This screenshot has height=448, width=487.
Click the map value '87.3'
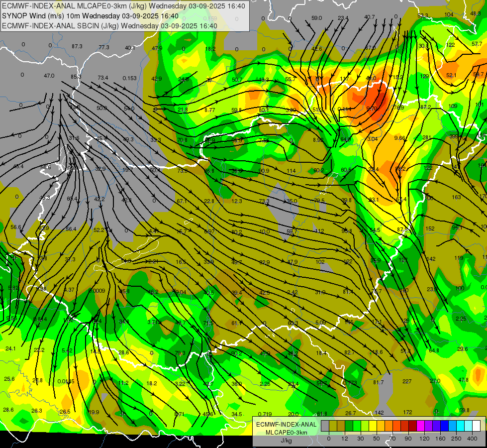(77, 46)
